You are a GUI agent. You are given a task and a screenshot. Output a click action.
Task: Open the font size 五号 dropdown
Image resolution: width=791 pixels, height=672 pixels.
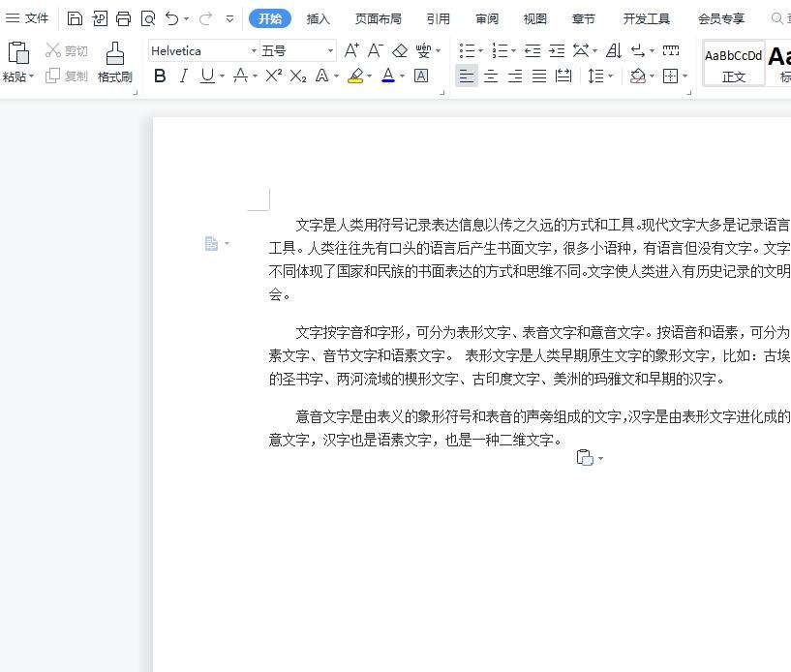click(330, 51)
